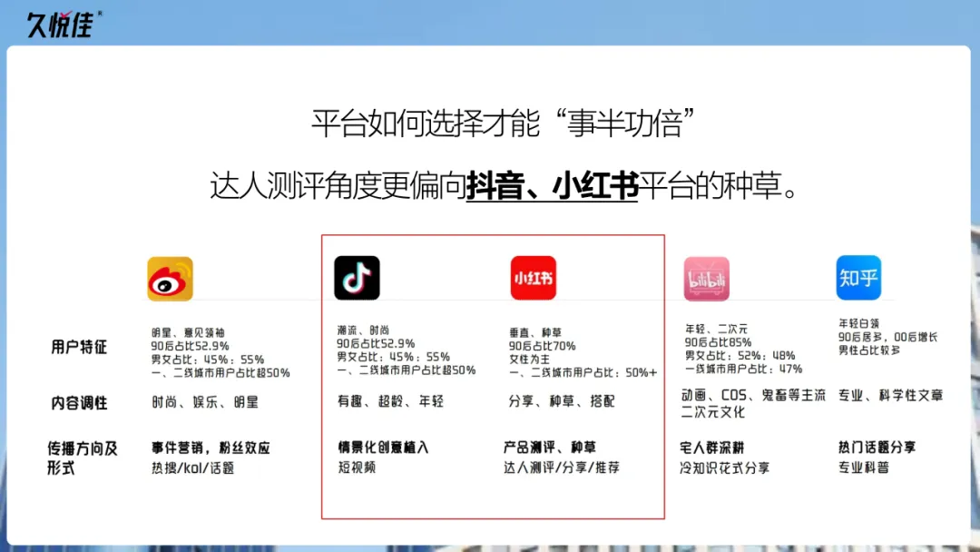Click the text 事件营销，粉丝效应
Image resolution: width=980 pixels, height=552 pixels.
(x=211, y=448)
